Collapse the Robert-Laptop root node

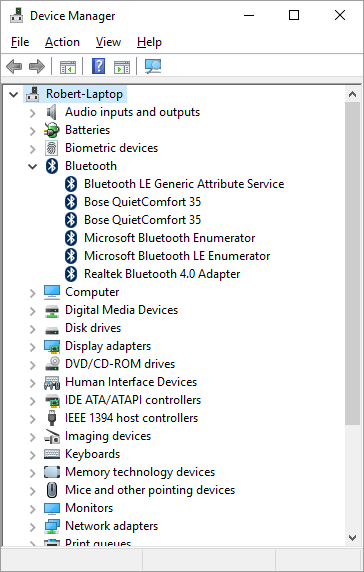click(13, 94)
